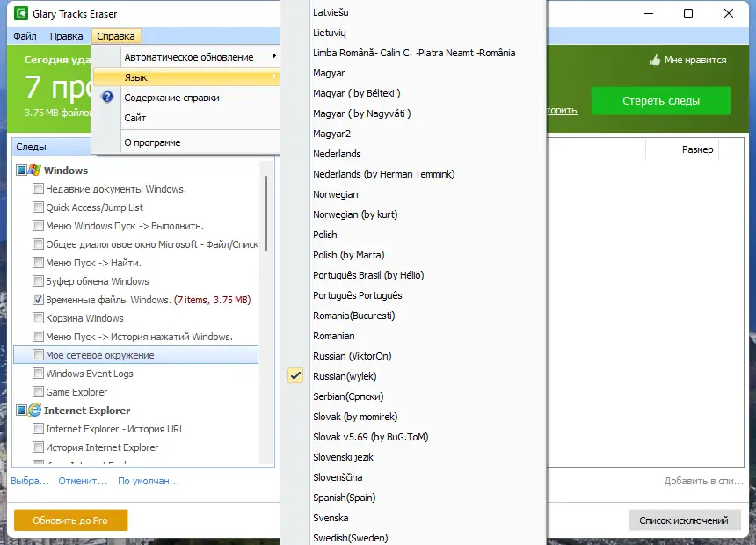This screenshot has width=756, height=545.
Task: Toggle the Internet Explorer group checkbox
Action: tap(22, 410)
